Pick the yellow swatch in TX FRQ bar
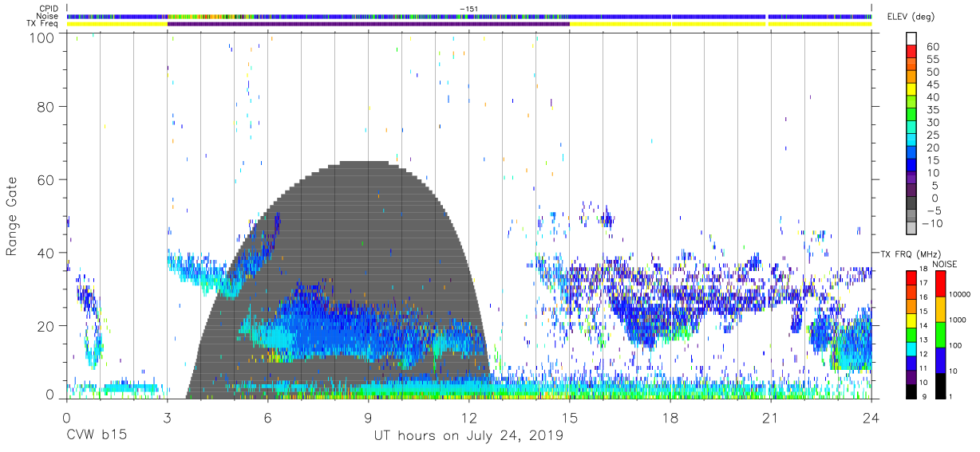 (911, 319)
